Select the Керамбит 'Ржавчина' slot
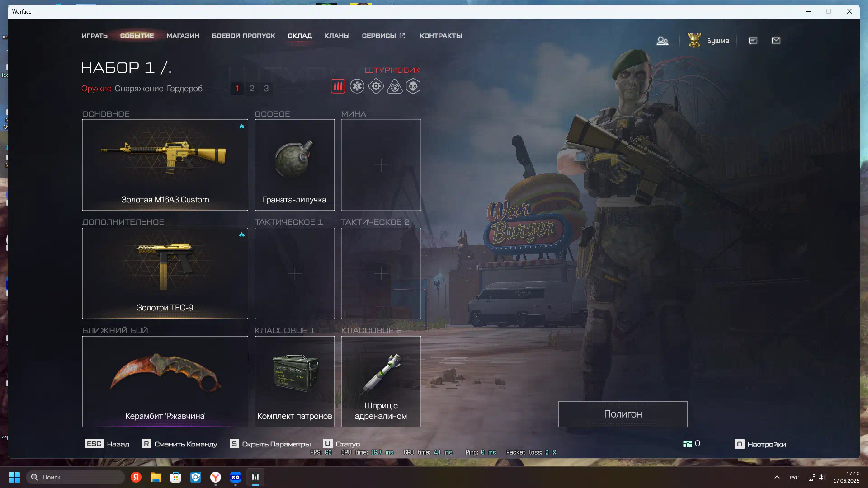The width and height of the screenshot is (868, 488). pos(165,382)
